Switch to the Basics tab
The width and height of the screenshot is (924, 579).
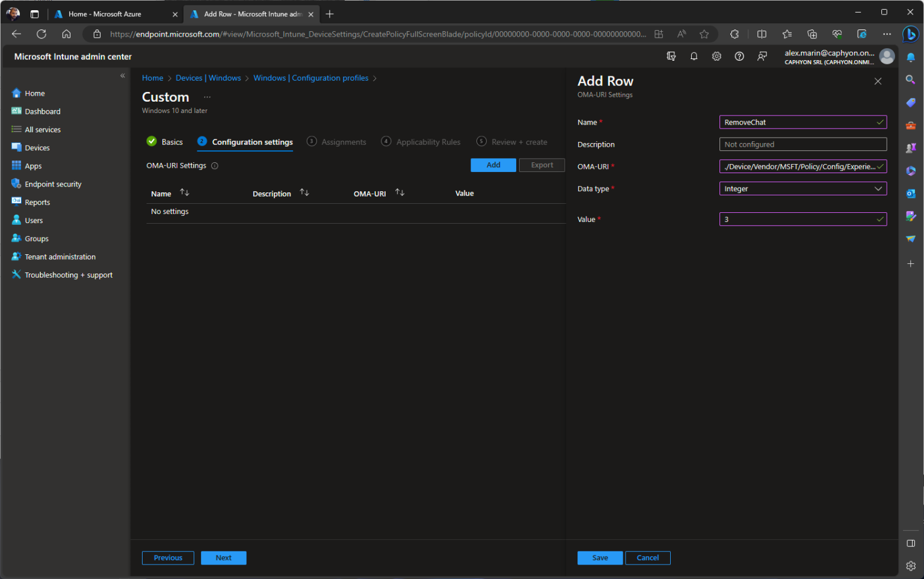point(172,141)
